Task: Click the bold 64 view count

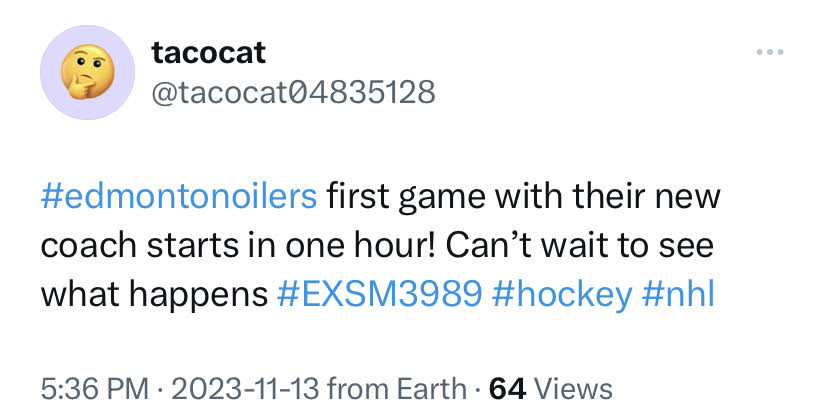Action: (507, 387)
